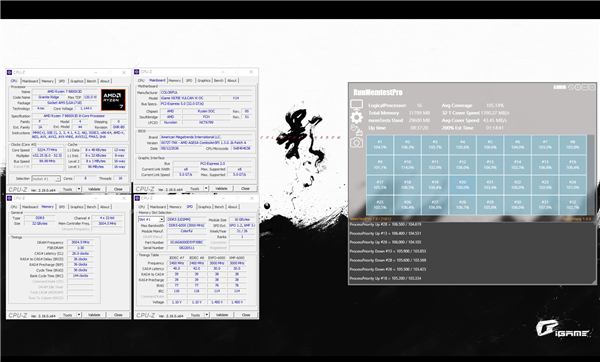Click the Manufacturer COLORFUL field
This screenshot has height=362, width=600.
point(206,93)
